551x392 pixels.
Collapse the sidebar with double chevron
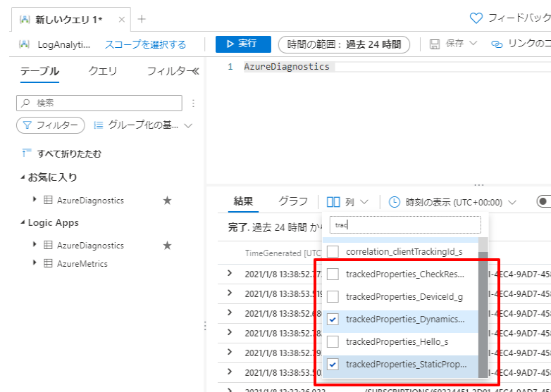(x=195, y=72)
